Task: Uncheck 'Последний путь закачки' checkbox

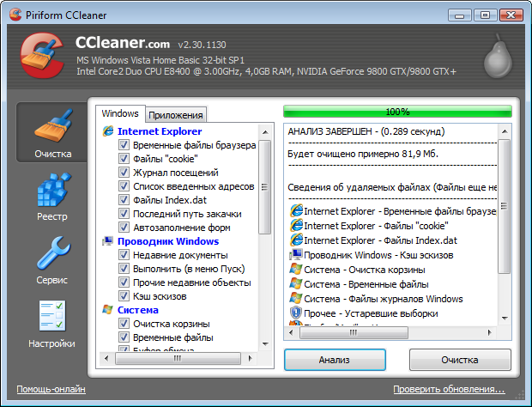Action: [x=124, y=214]
